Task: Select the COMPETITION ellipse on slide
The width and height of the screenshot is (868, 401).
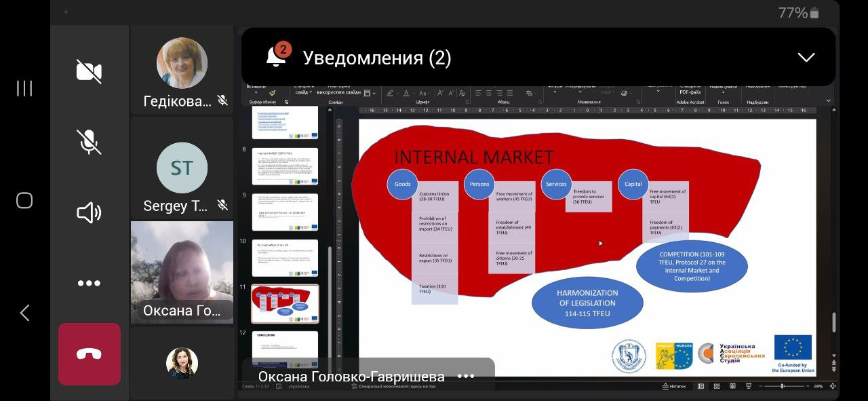Action: pos(692,266)
